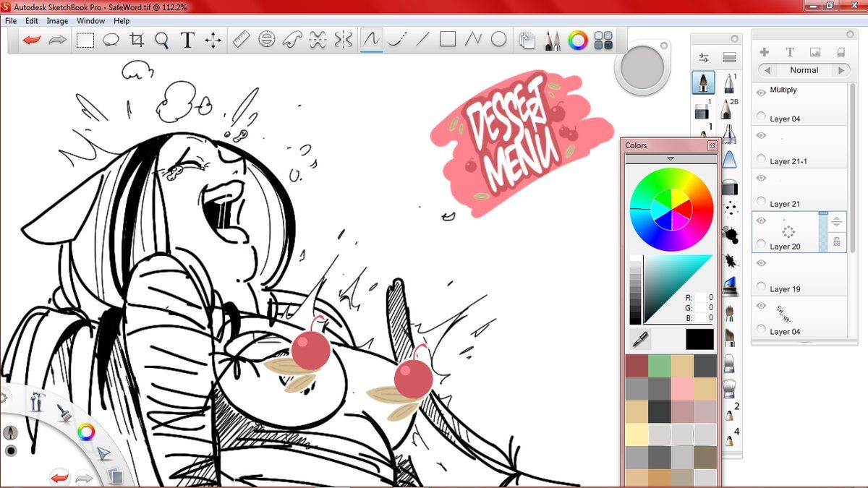Enable the Ruler guide tool

[x=242, y=40]
